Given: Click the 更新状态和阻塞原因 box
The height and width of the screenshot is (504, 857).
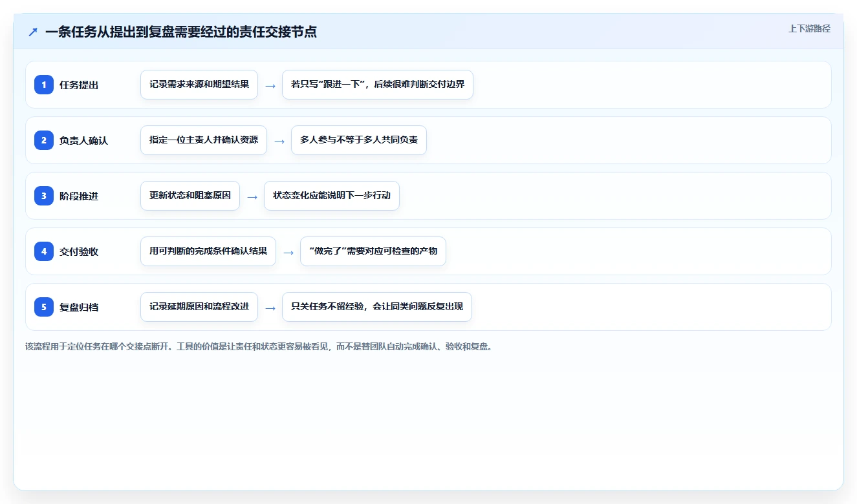Looking at the screenshot, I should pos(190,196).
